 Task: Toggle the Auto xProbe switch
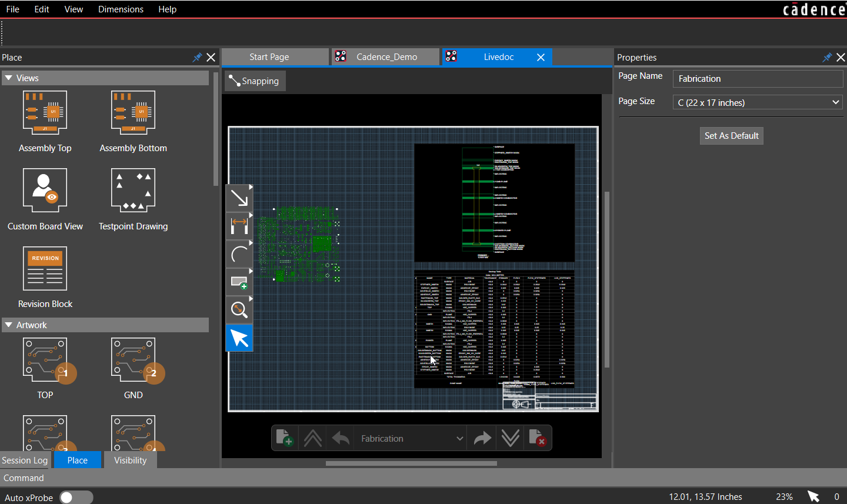point(76,498)
